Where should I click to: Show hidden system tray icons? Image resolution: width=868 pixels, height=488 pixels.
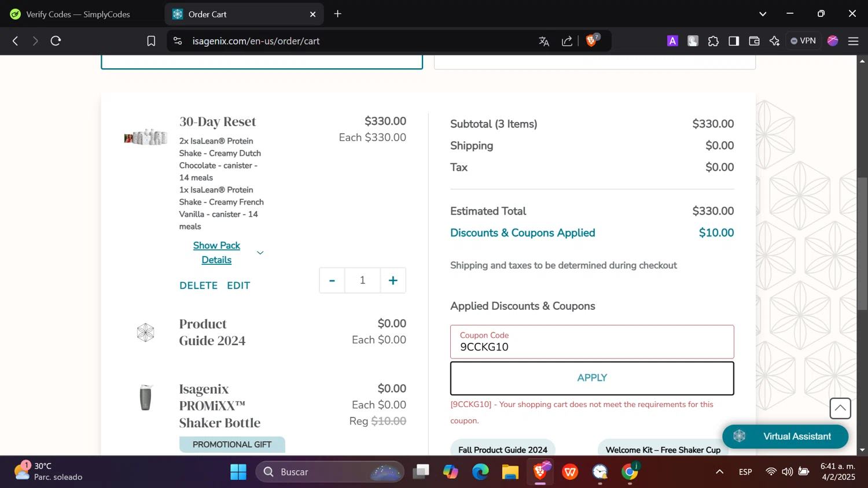[x=719, y=472]
